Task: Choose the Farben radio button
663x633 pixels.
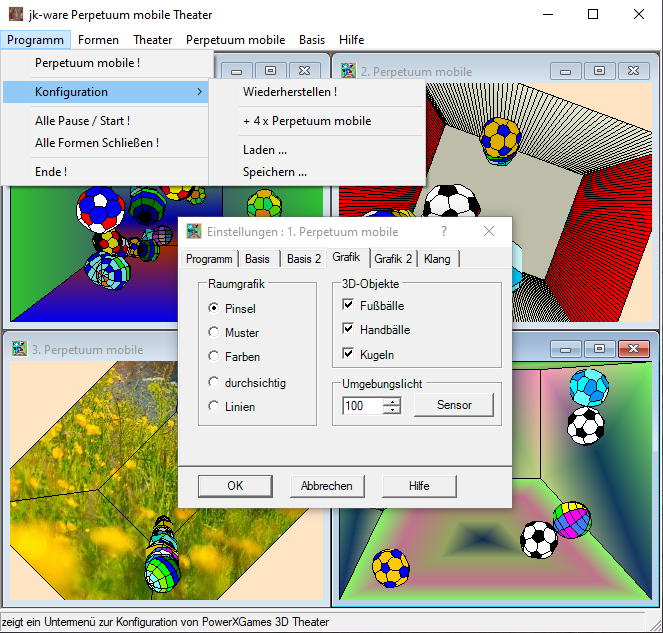Action: 214,356
